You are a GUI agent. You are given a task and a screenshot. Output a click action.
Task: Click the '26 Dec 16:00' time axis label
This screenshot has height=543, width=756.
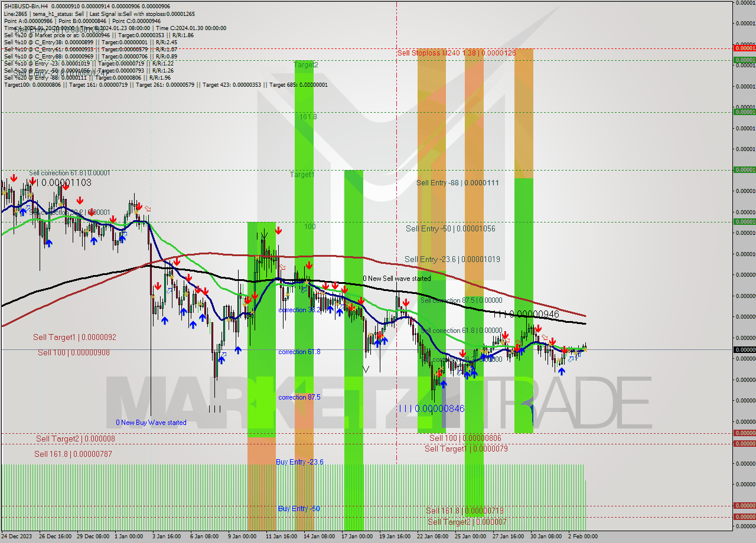[56, 537]
